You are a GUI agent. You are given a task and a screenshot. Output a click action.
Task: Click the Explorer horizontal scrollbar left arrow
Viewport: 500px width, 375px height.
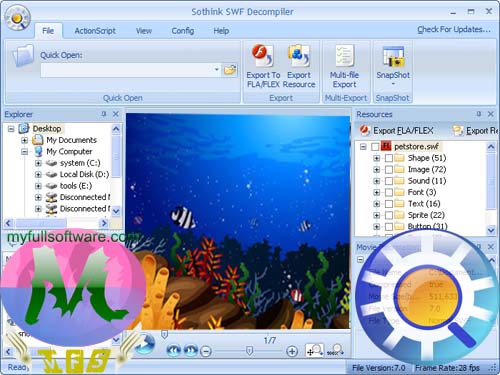(9, 223)
